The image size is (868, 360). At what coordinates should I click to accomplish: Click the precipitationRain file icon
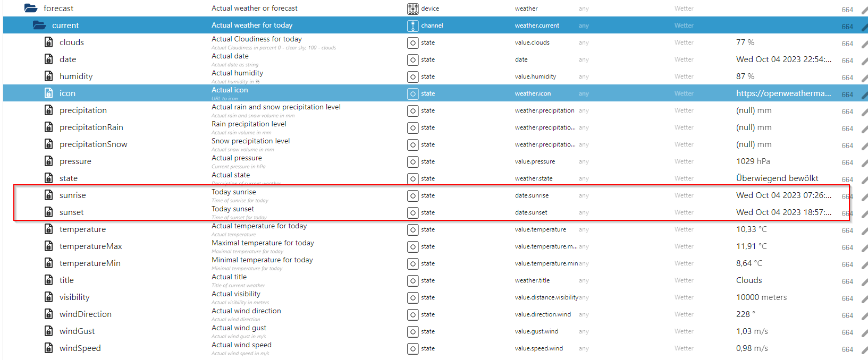click(49, 127)
